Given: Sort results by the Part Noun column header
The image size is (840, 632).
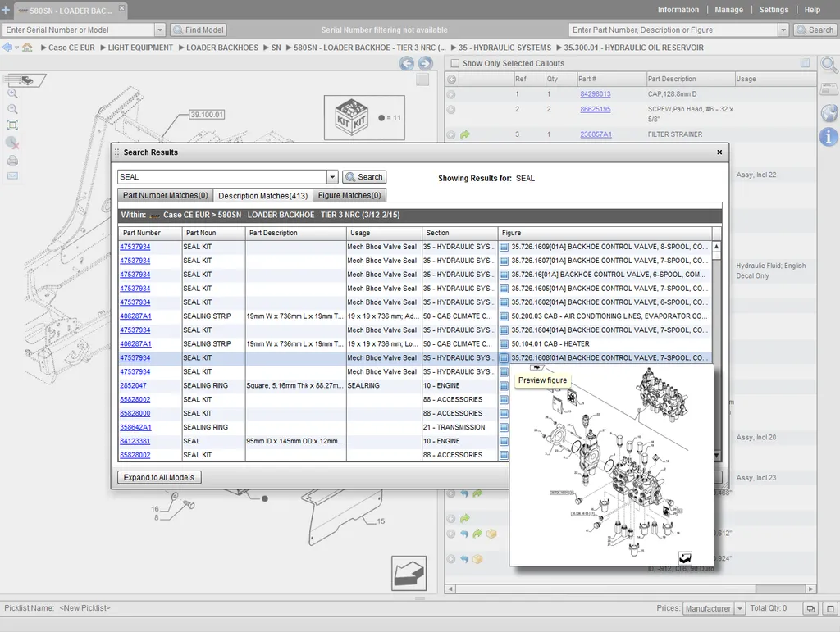Looking at the screenshot, I should [213, 233].
